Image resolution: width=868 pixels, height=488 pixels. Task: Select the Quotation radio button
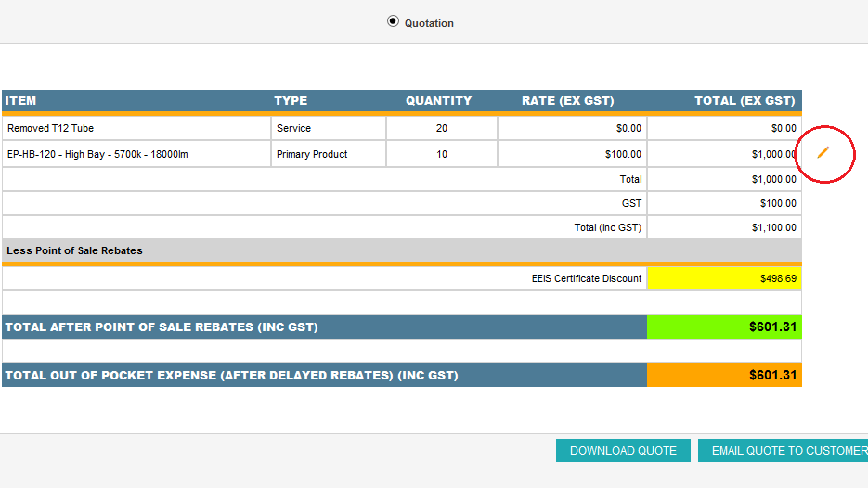(393, 21)
